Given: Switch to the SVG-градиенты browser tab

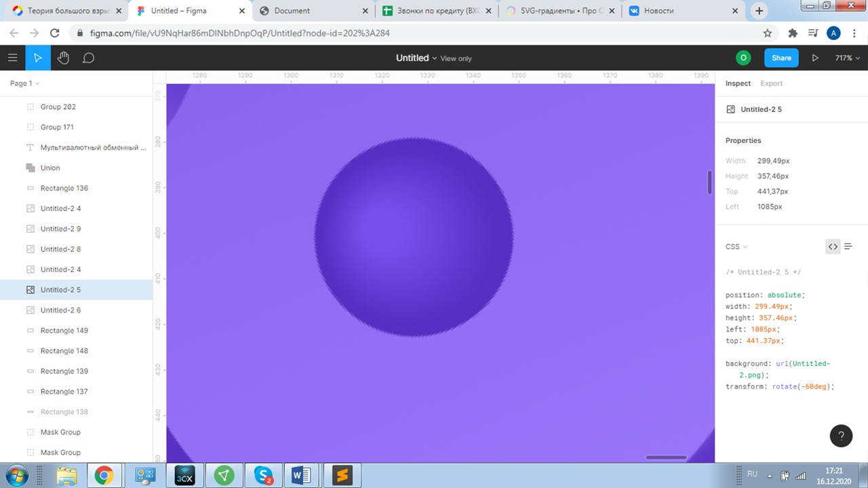Looking at the screenshot, I should point(559,11).
